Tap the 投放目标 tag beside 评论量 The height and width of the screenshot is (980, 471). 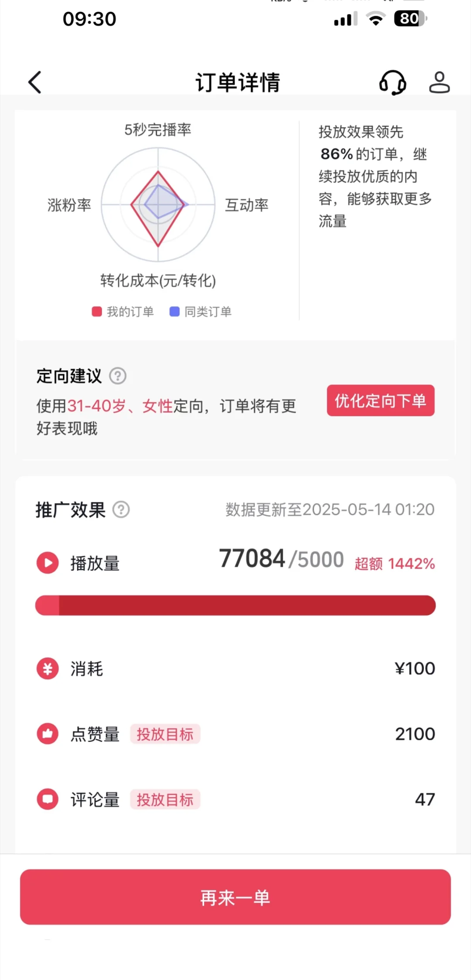click(x=165, y=800)
